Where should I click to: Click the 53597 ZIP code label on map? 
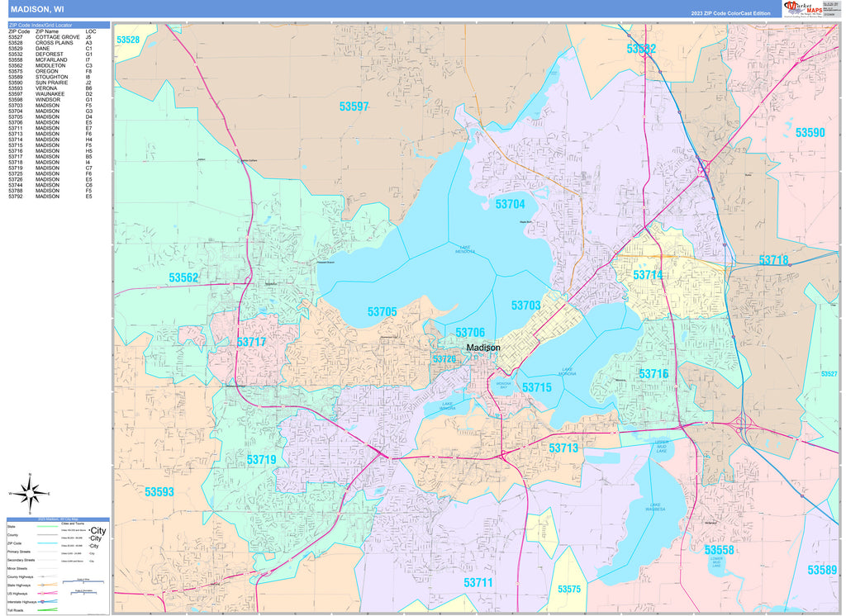354,107
